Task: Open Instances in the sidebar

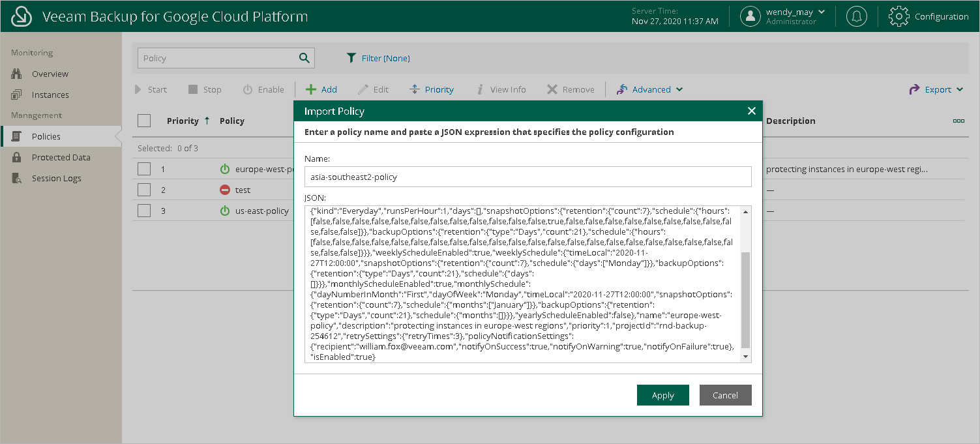Action: 50,95
